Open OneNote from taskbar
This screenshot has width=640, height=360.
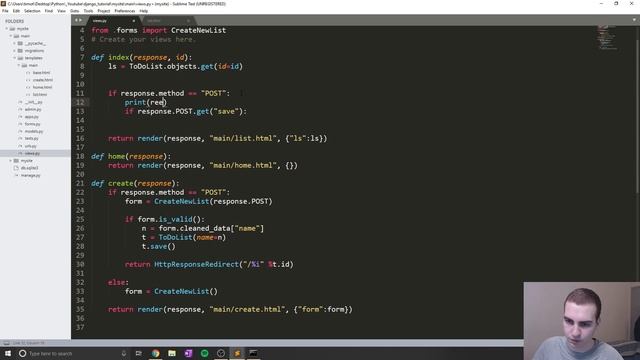pos(188,353)
